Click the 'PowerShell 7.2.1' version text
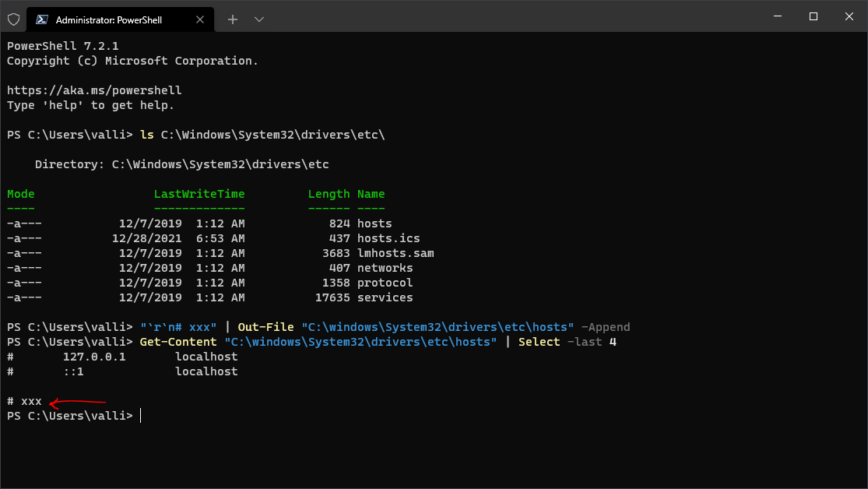Screen dimensions: 868x489 tap(62, 46)
